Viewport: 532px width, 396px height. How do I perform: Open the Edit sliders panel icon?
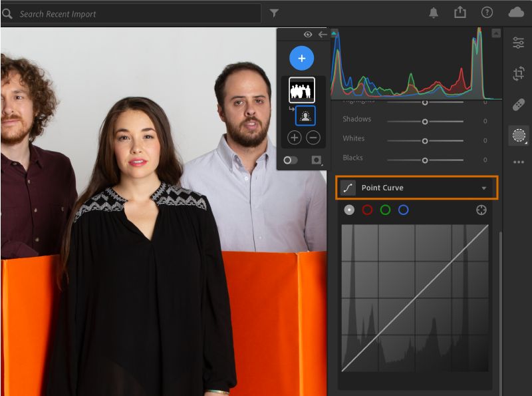click(519, 43)
